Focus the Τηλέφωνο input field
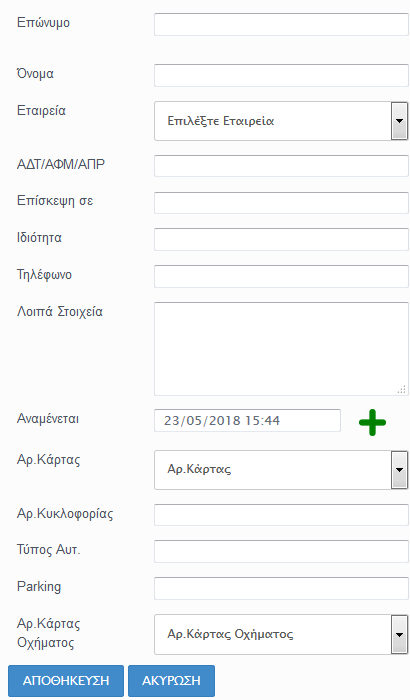 [x=281, y=276]
